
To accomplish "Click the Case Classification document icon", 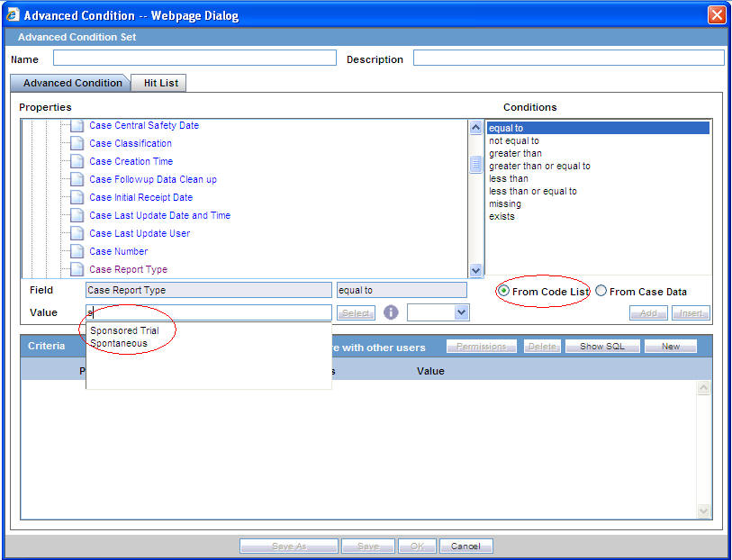I will [x=77, y=143].
